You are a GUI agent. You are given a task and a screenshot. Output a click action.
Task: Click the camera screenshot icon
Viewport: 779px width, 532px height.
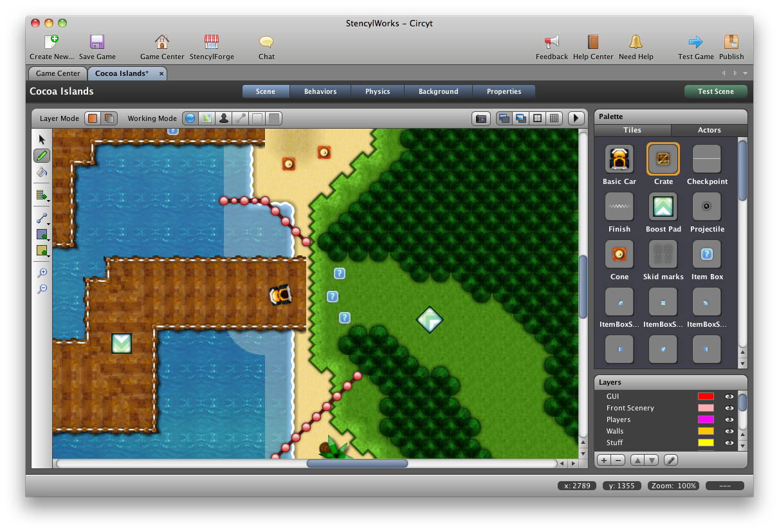point(481,118)
